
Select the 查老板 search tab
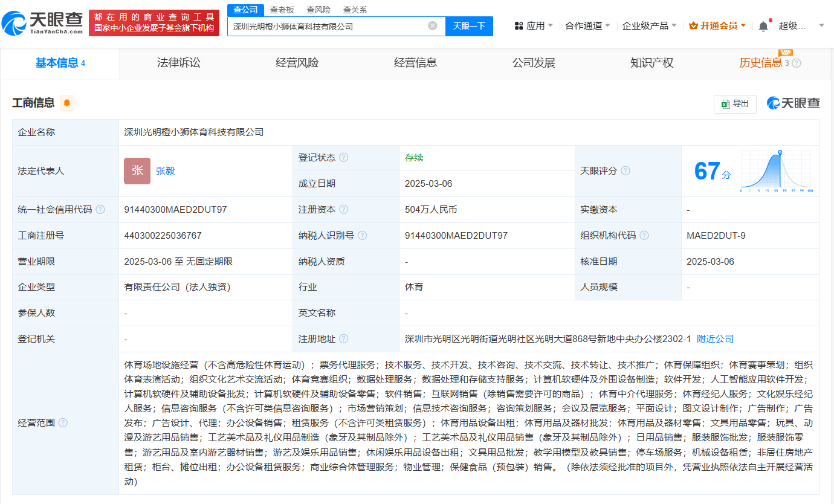(282, 10)
